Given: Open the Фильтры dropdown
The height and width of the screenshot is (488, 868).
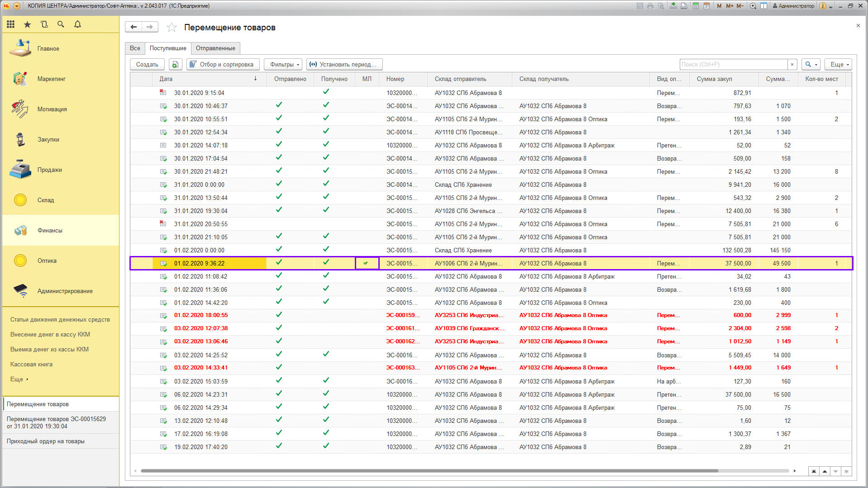Looking at the screenshot, I should coord(284,65).
